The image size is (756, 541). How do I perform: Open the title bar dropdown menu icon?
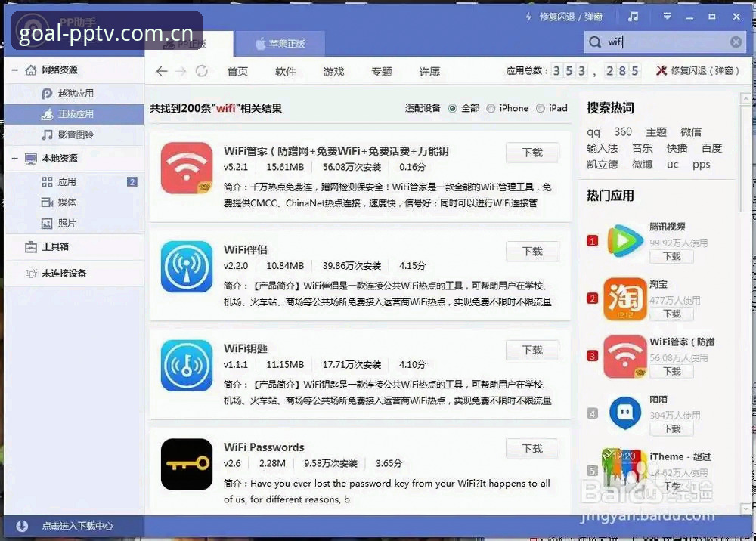click(x=667, y=17)
